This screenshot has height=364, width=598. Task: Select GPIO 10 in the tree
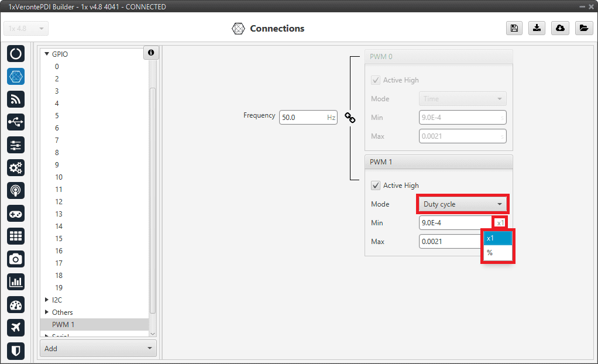59,177
